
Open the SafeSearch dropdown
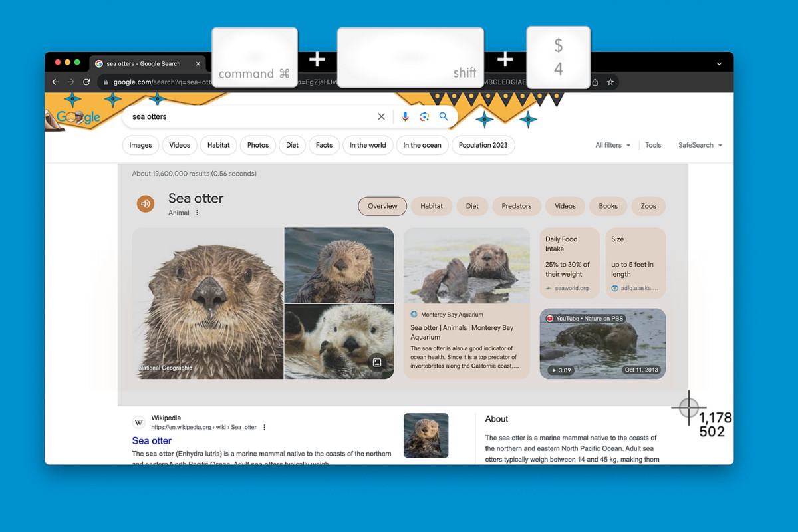click(700, 145)
